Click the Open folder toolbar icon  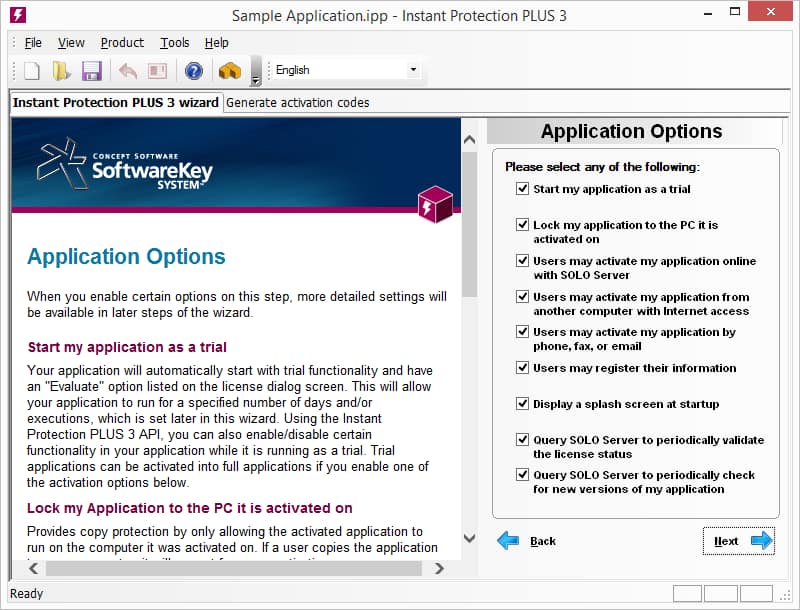[x=61, y=71]
